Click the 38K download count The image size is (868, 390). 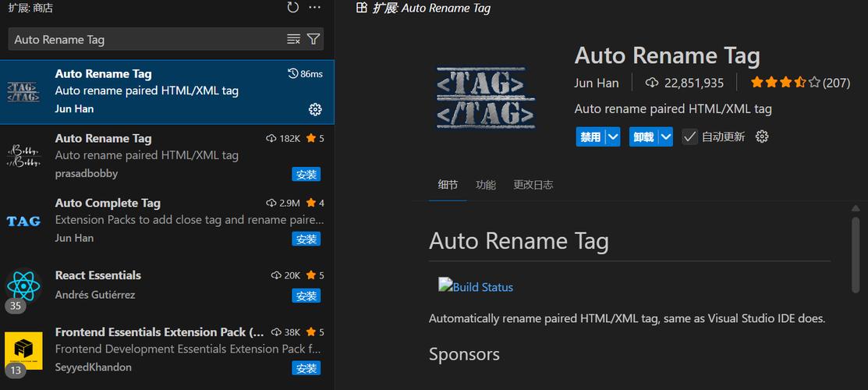(x=285, y=332)
